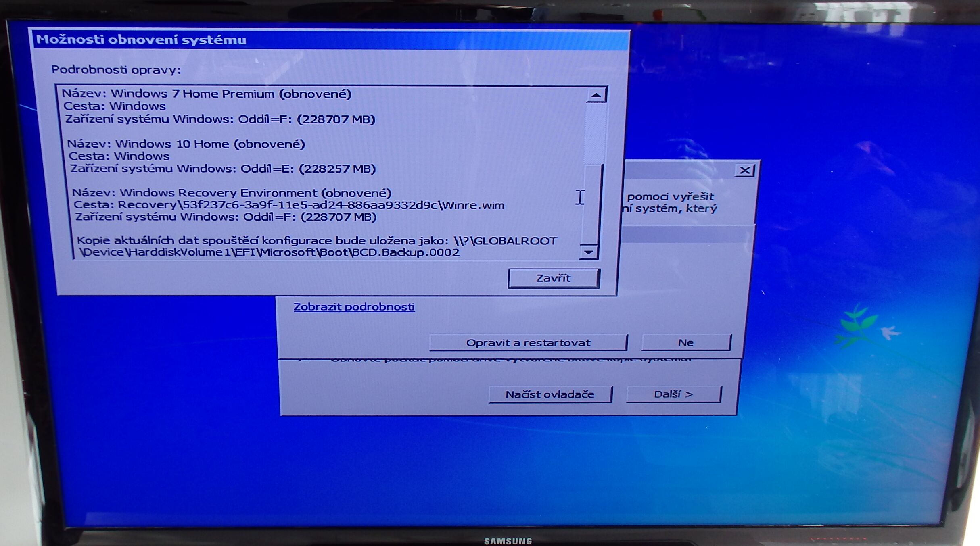Click the Windows 7 Home Premium line
This screenshot has width=980, height=546.
(x=207, y=94)
